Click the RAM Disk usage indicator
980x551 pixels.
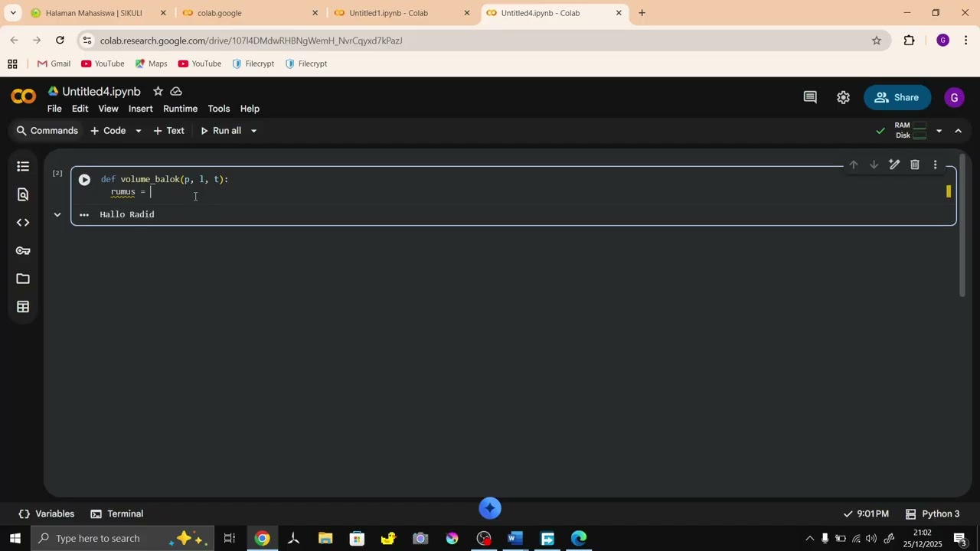[x=910, y=131]
